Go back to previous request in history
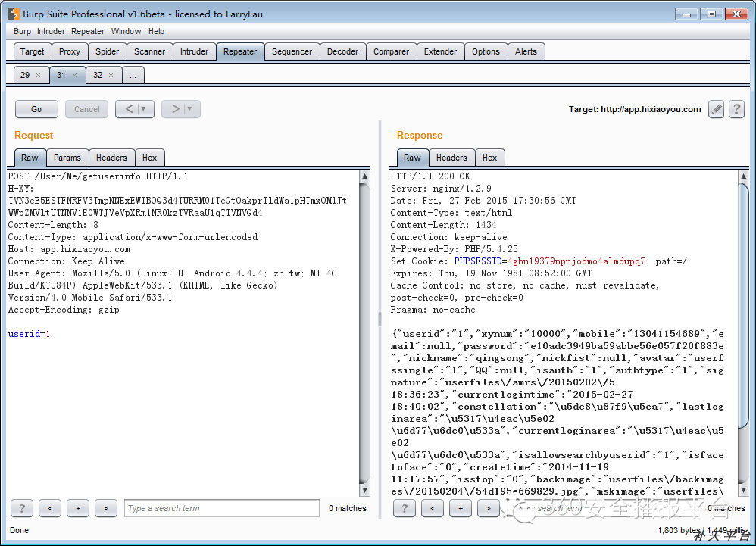Viewport: 756px width, 546px height. 129,109
